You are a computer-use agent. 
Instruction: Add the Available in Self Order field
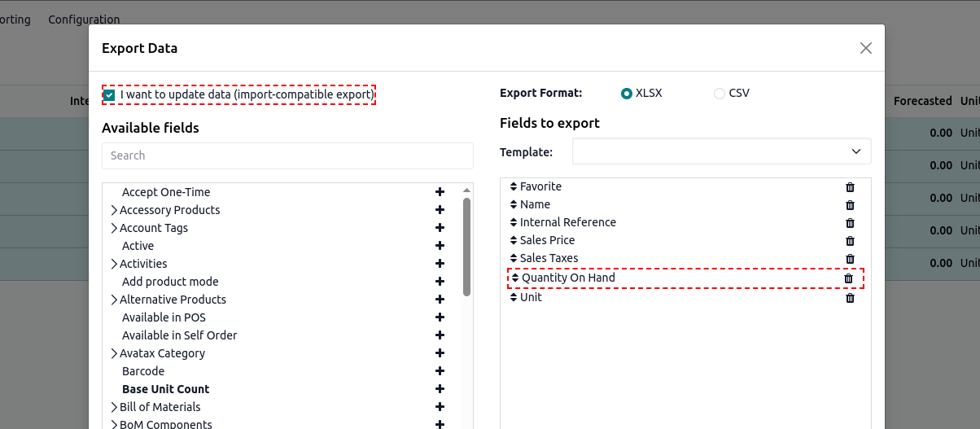pyautogui.click(x=440, y=335)
